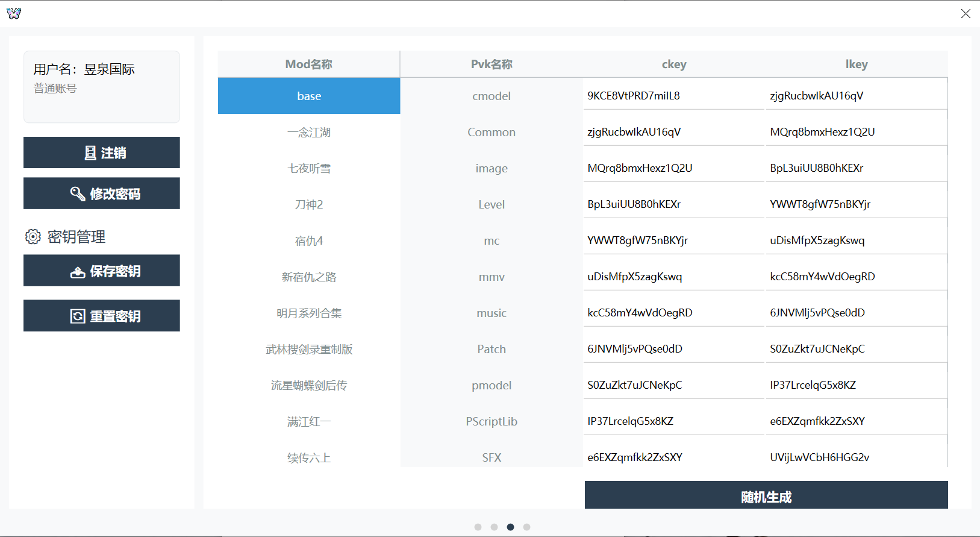Select the 一念江湖 mod entry
Viewport: 980px width, 537px height.
(x=308, y=132)
